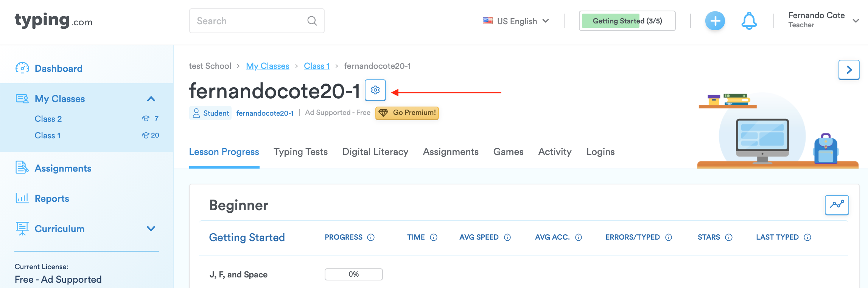Open the notifications bell
Image resolution: width=868 pixels, height=288 pixels.
pyautogui.click(x=749, y=21)
